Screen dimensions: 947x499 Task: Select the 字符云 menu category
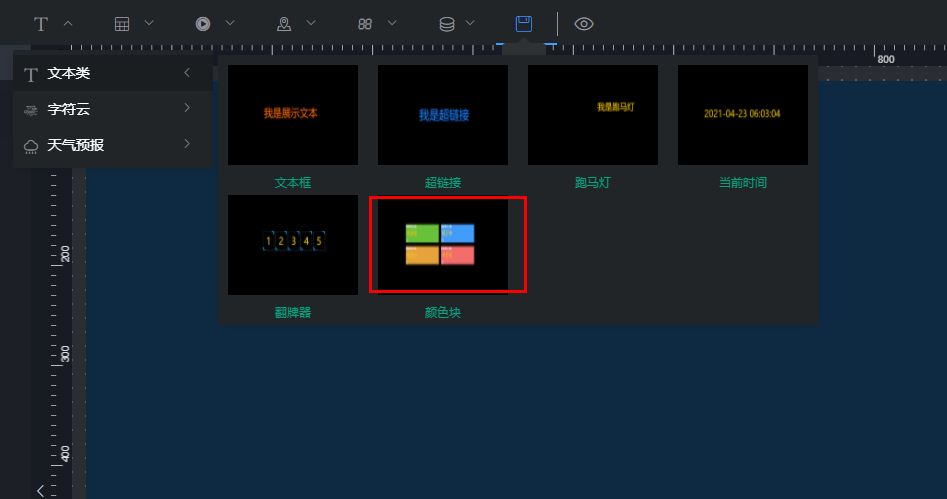click(x=113, y=109)
